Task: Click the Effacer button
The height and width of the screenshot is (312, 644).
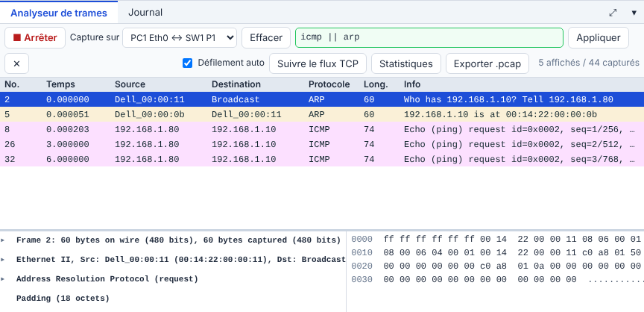Action: [x=266, y=38]
